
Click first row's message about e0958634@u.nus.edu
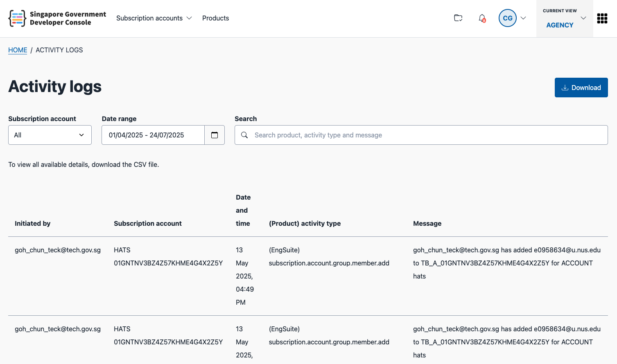pyautogui.click(x=507, y=263)
